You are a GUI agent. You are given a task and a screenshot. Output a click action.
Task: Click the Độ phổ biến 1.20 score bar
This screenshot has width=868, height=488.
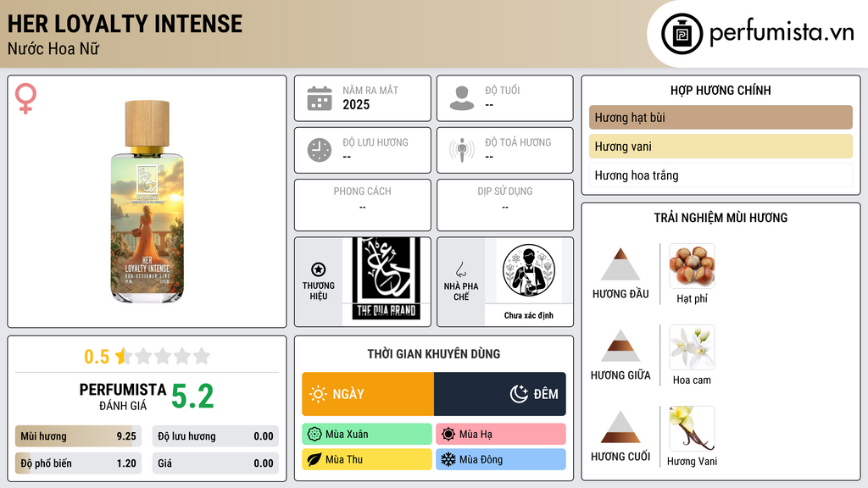pos(78,463)
